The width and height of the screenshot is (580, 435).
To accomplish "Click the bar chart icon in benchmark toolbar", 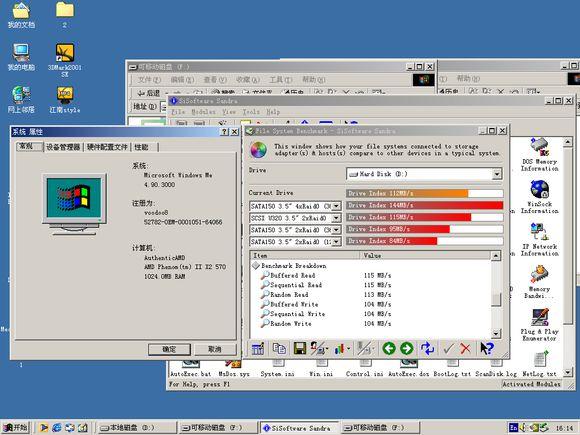I will (x=339, y=348).
